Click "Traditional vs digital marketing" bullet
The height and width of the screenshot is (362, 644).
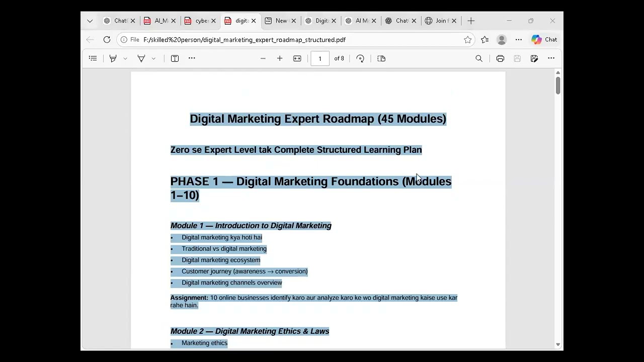tap(224, 249)
